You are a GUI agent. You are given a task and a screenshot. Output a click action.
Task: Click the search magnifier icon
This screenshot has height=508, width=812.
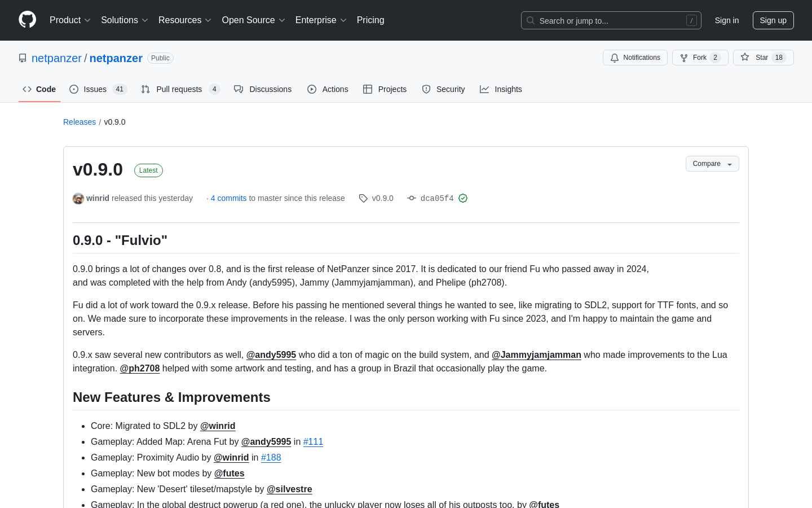[x=531, y=20]
